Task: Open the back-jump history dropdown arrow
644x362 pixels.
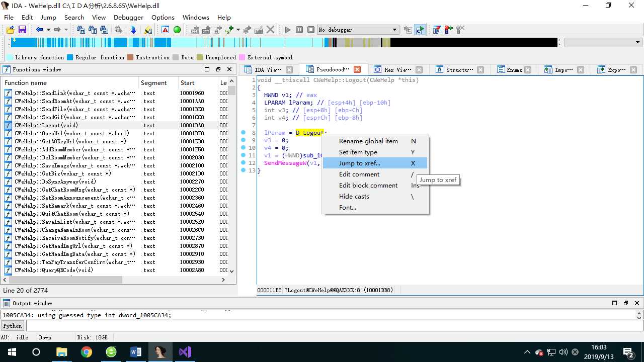Action: pyautogui.click(x=48, y=30)
